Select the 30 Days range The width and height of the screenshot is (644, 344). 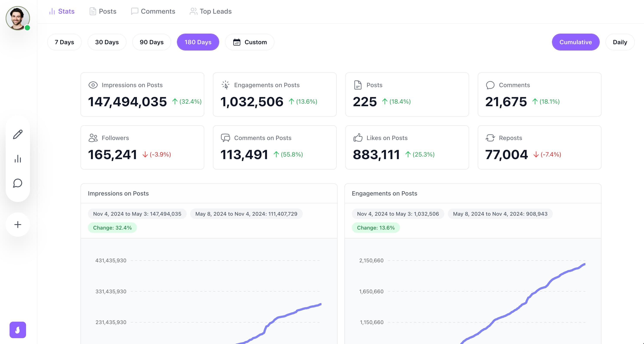[x=107, y=42]
